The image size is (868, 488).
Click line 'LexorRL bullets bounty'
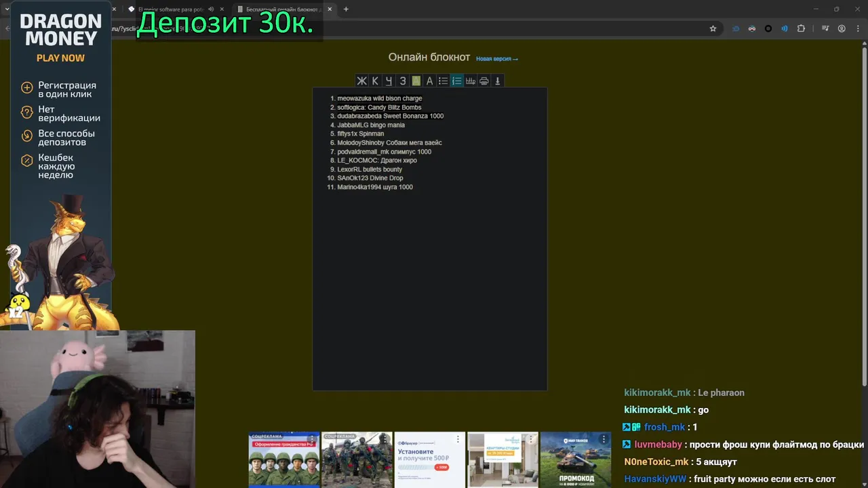coord(370,169)
